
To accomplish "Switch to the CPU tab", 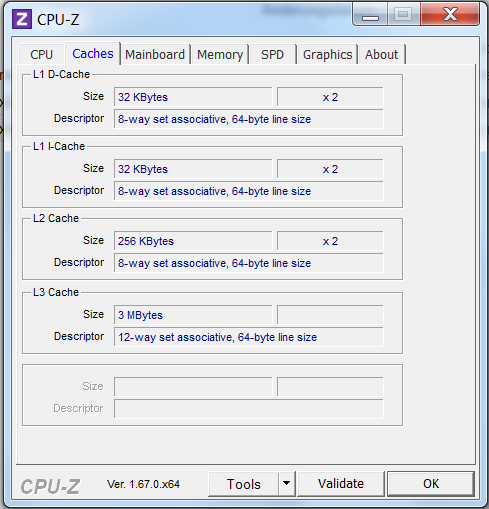I will 41,54.
